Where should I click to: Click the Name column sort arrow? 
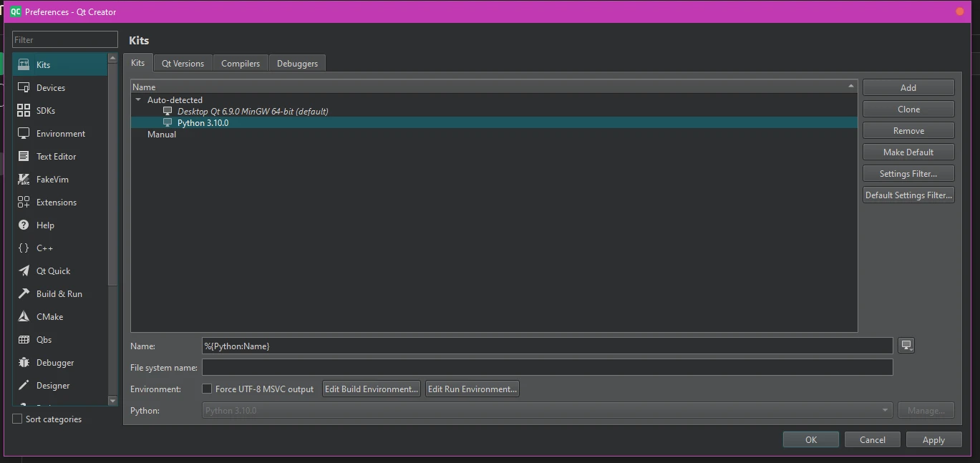850,86
